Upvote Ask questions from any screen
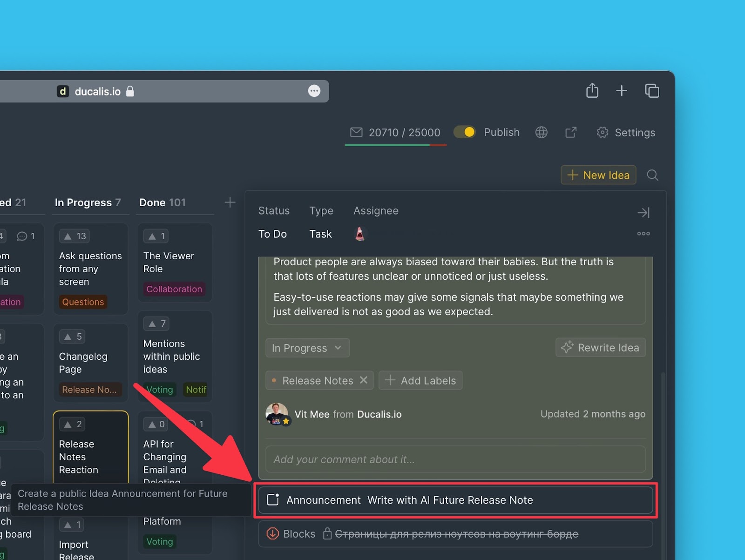The image size is (745, 560). point(74,236)
